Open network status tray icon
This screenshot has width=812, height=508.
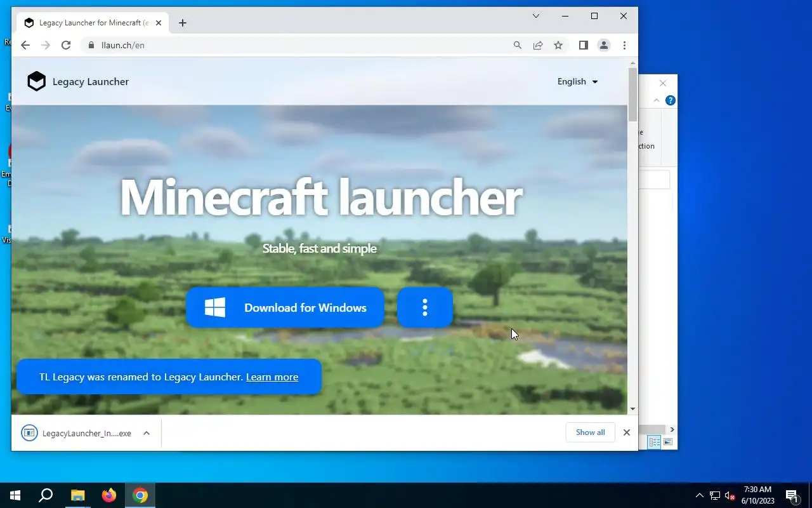coord(715,495)
